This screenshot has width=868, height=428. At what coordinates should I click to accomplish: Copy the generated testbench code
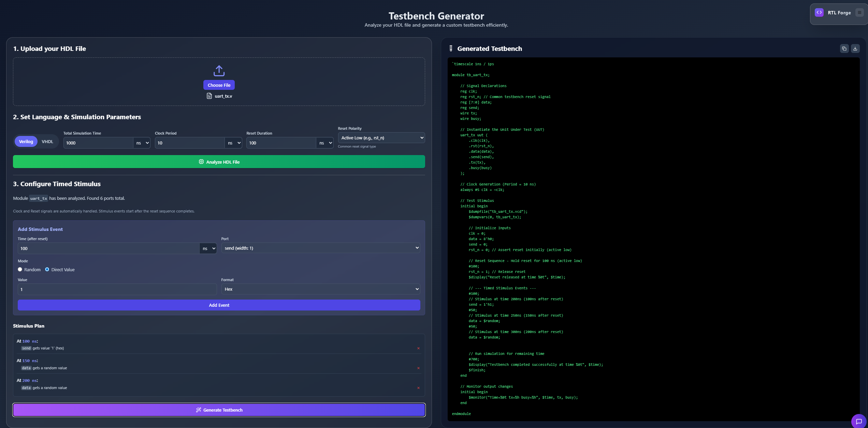click(x=844, y=49)
